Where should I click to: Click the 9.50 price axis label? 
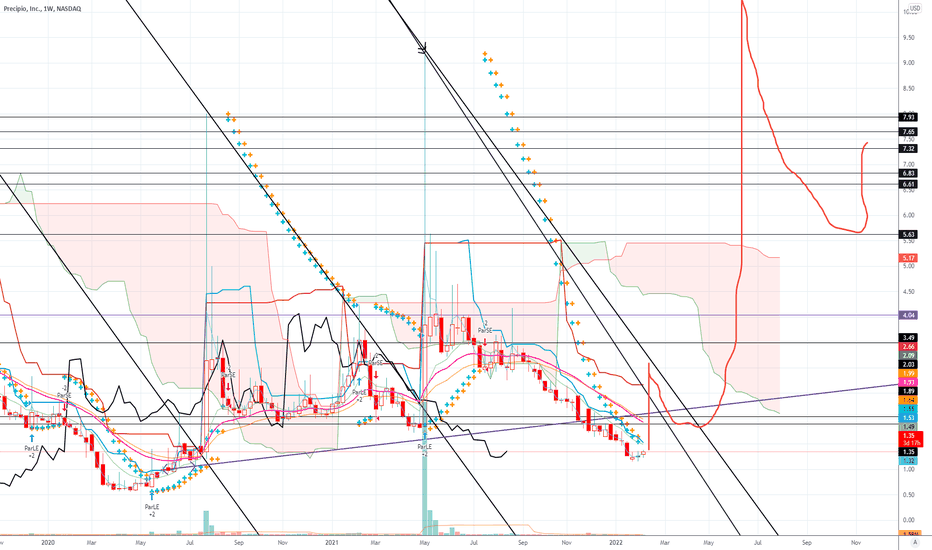point(909,37)
